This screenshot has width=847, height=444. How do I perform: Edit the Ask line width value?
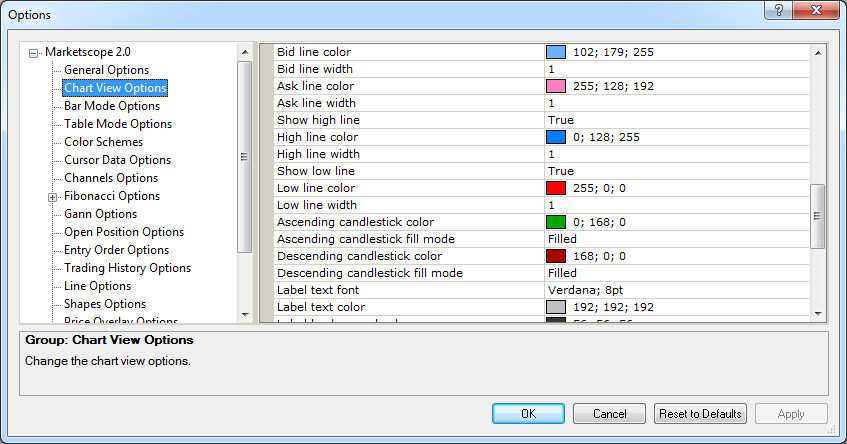tap(677, 103)
